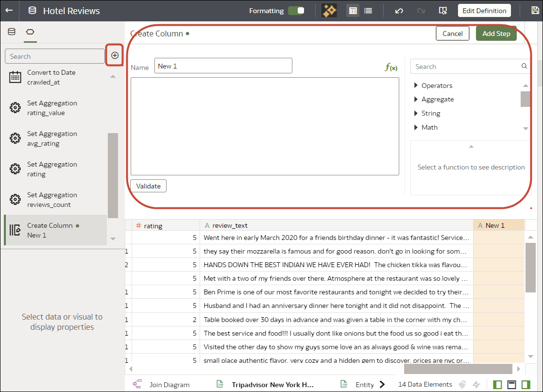Click the Save dataset icon
Viewport: 543px width, 392px height.
click(x=536, y=10)
